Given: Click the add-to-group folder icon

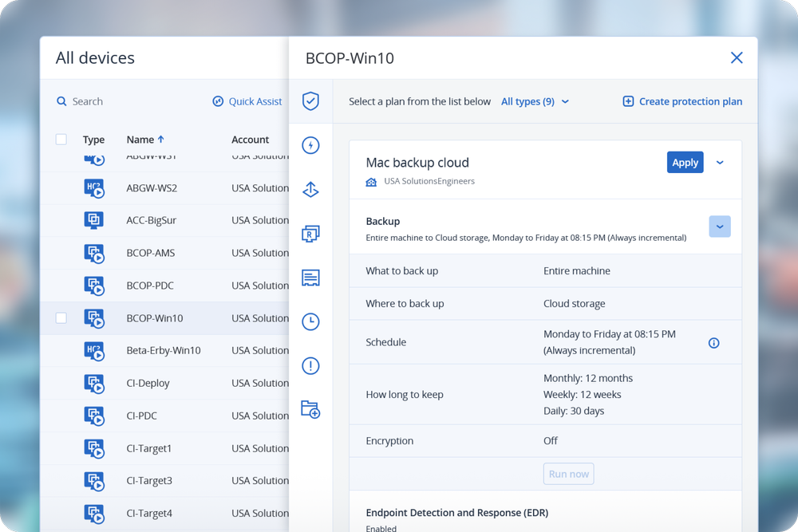Looking at the screenshot, I should 310,410.
